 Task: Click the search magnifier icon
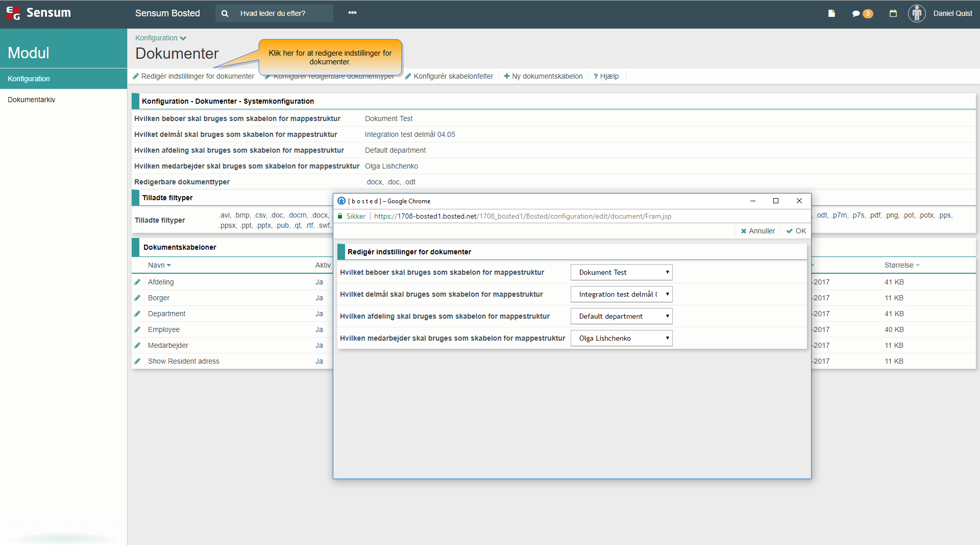click(x=225, y=13)
